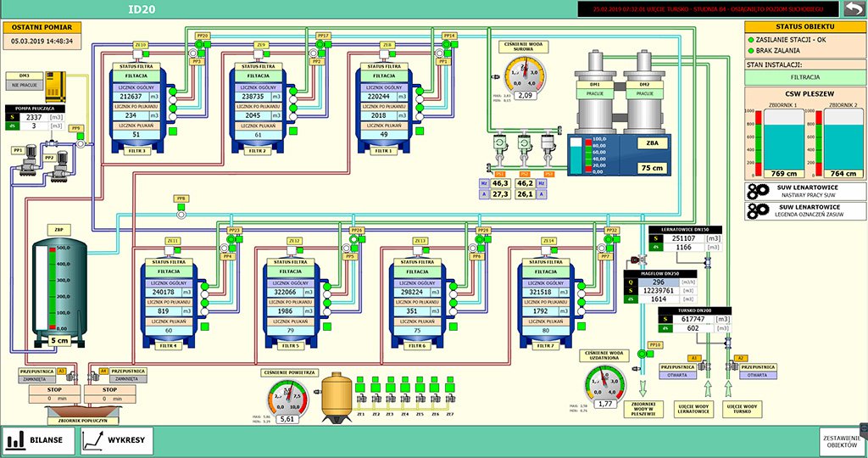Click the ZE4 air valve icon
The height and width of the screenshot is (458, 868).
(x=405, y=398)
